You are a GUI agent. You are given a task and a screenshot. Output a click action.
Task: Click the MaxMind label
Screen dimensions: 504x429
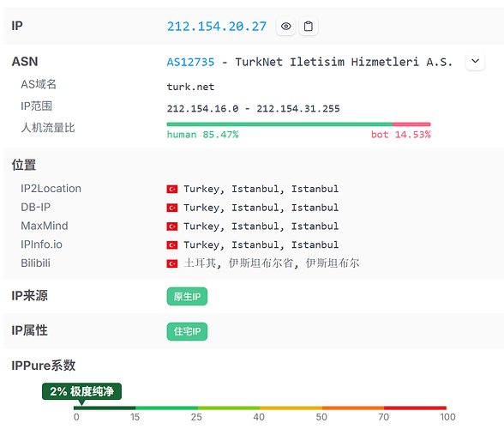click(x=45, y=226)
